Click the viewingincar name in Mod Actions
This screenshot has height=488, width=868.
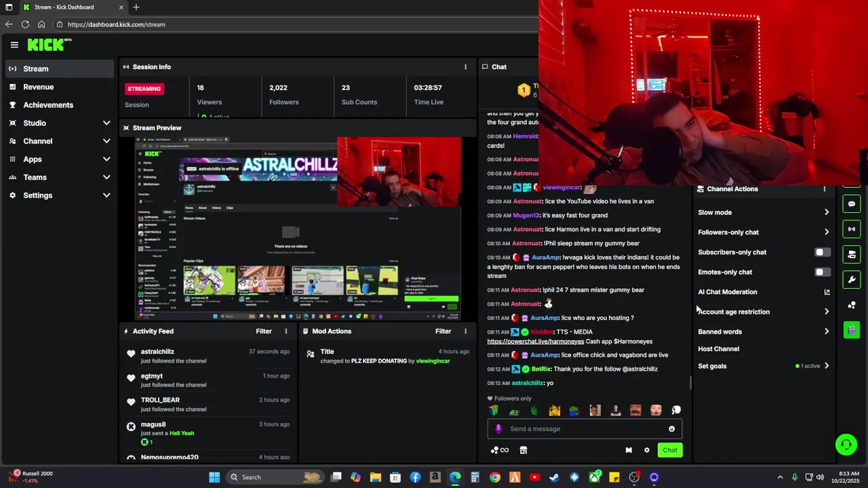(433, 361)
